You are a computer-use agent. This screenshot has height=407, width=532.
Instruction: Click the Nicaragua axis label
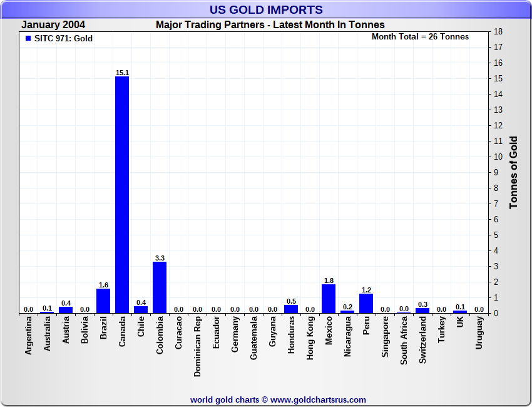(x=348, y=336)
